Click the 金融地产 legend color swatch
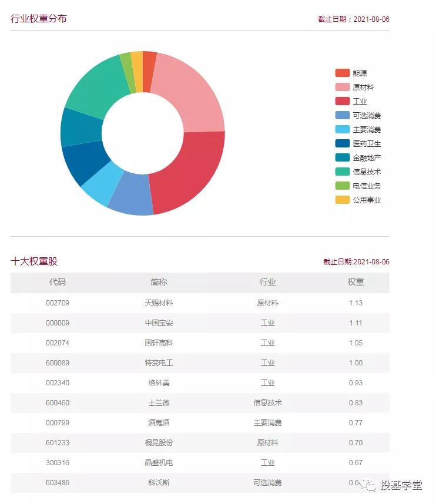Screen dimensions: 436x504 click(x=342, y=157)
